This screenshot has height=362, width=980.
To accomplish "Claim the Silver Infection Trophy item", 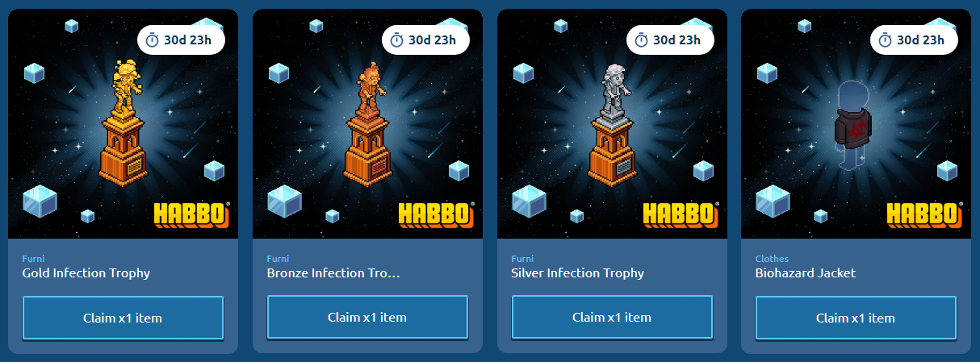I will pyautogui.click(x=612, y=318).
